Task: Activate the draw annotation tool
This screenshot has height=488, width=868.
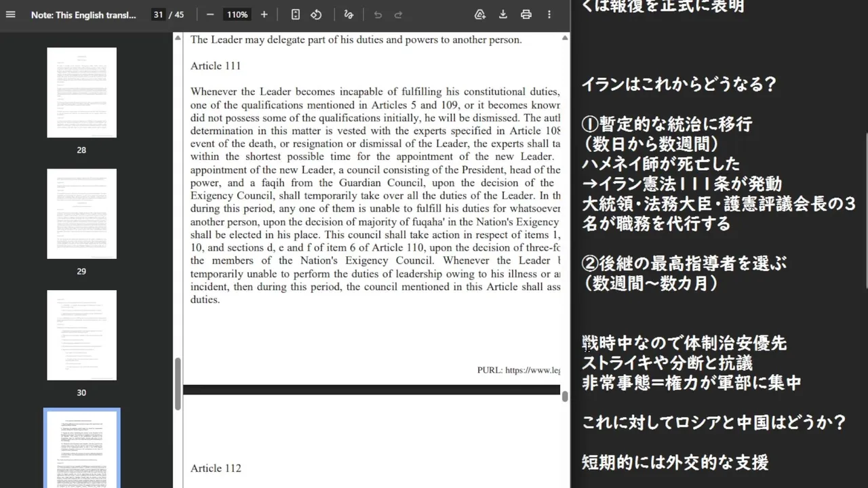Action: (x=349, y=14)
